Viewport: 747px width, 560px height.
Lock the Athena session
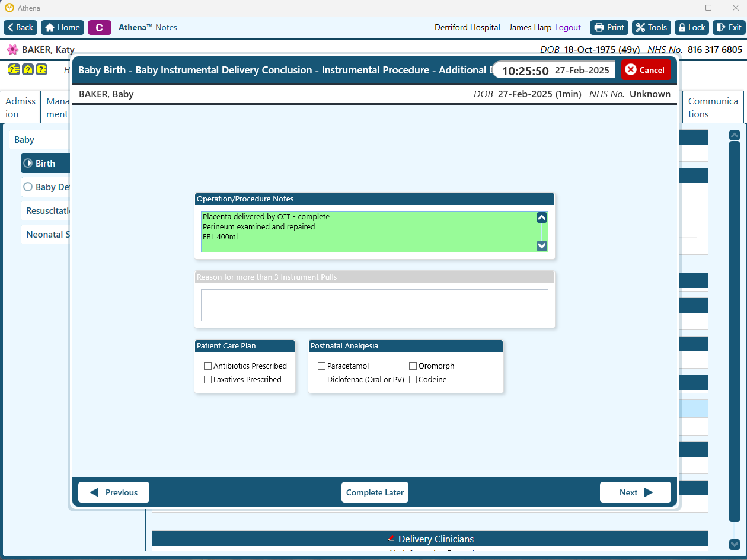tap(692, 27)
